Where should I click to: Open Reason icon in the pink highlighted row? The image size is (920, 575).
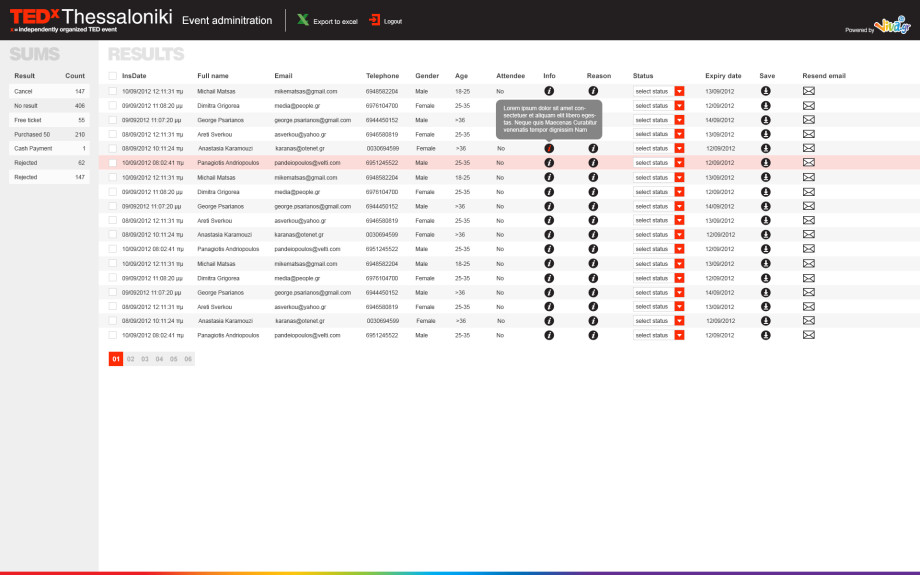pos(593,163)
